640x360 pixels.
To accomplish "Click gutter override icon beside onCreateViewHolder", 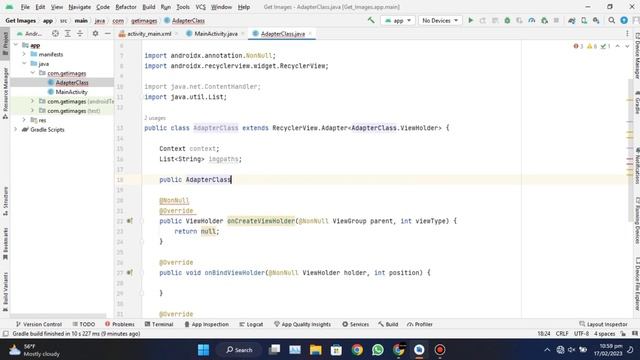I will (129, 221).
